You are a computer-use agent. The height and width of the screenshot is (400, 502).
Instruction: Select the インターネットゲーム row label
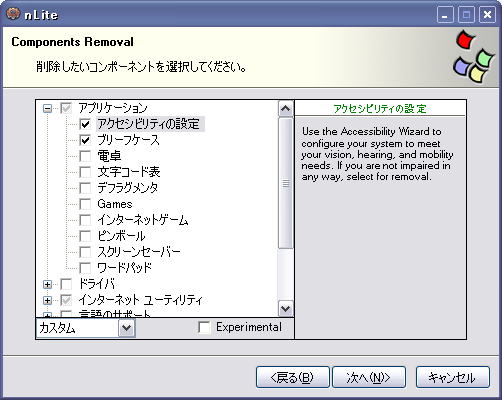tap(143, 220)
